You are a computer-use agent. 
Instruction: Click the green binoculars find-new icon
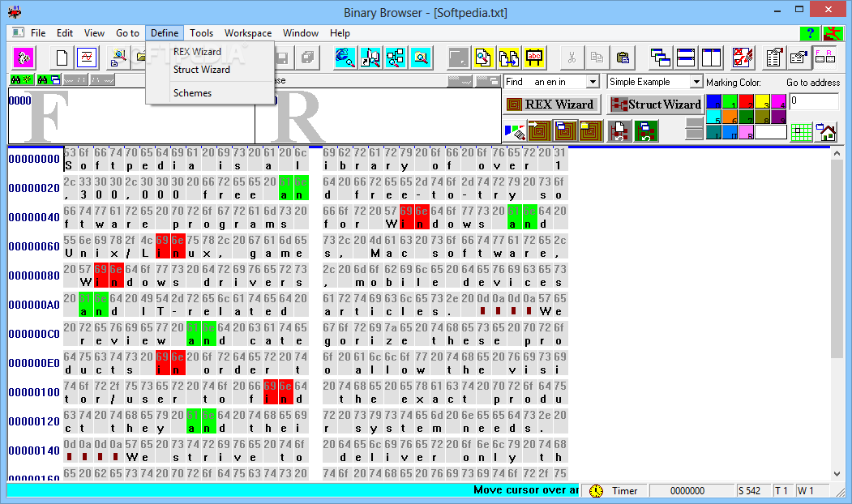click(21, 80)
